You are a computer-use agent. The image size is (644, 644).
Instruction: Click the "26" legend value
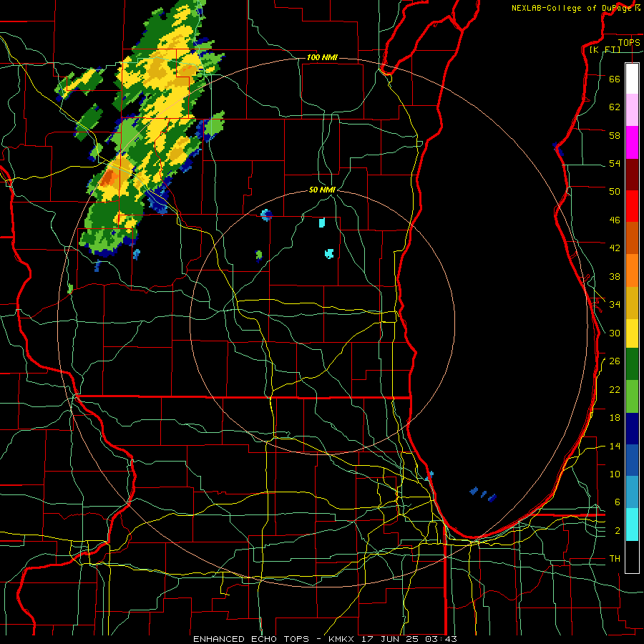(615, 361)
